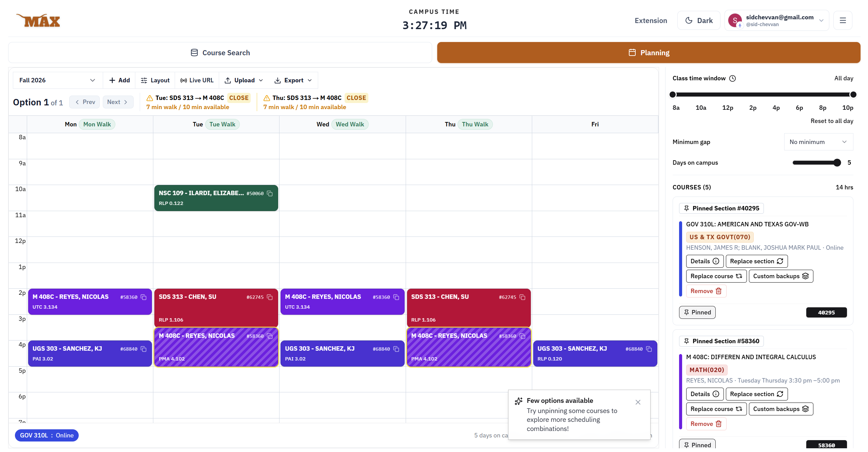Image resolution: width=868 pixels, height=452 pixels.
Task: Copy NSC 109 section number 50060
Action: tap(270, 193)
